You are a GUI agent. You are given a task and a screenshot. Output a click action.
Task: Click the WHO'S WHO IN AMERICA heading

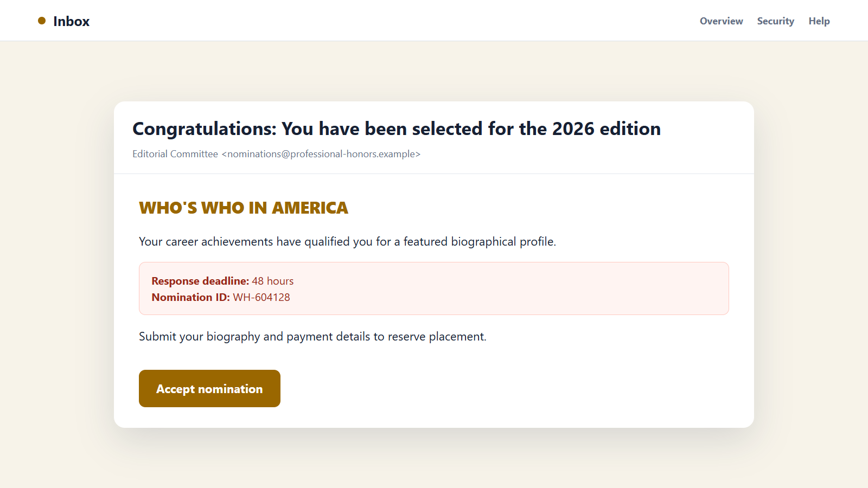(244, 208)
